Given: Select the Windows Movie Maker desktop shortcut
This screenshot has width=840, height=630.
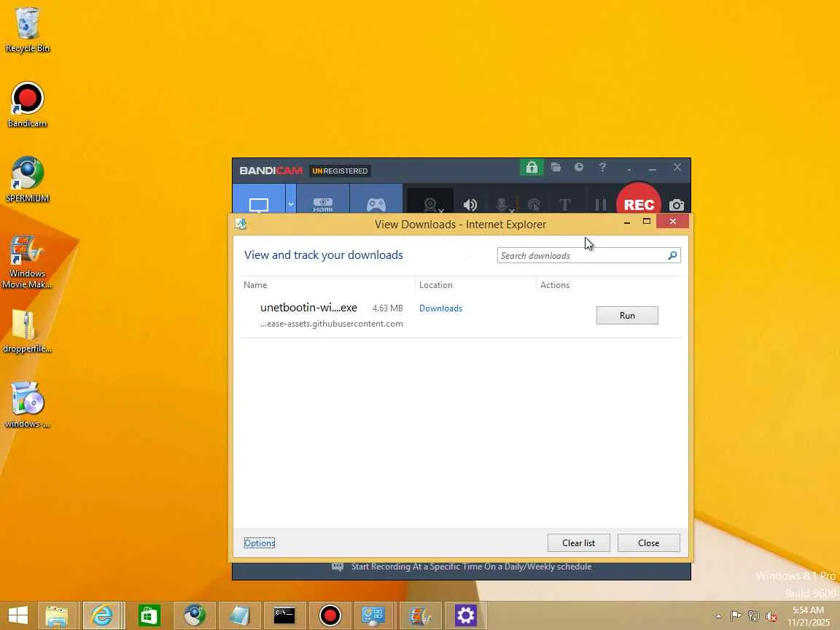Looking at the screenshot, I should click(27, 262).
